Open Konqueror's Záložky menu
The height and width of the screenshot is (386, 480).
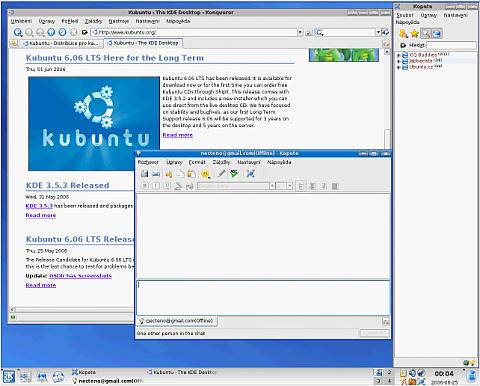click(x=93, y=21)
